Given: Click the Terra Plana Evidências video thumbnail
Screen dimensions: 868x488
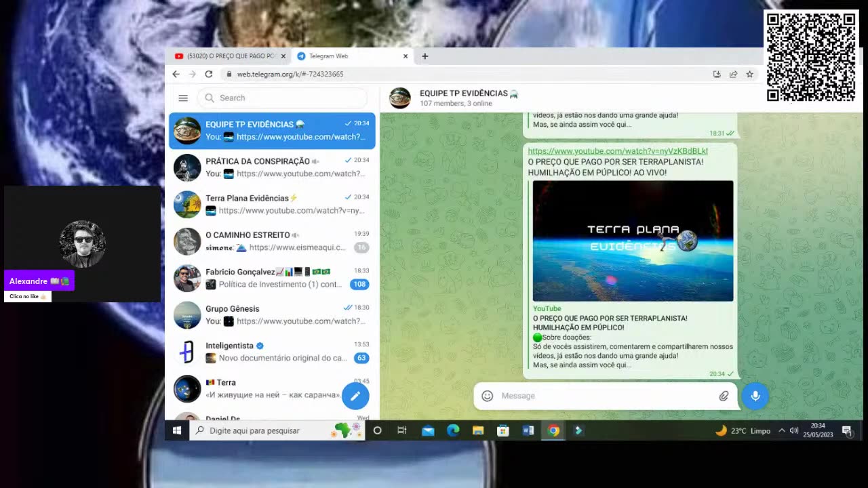Looking at the screenshot, I should tap(633, 241).
